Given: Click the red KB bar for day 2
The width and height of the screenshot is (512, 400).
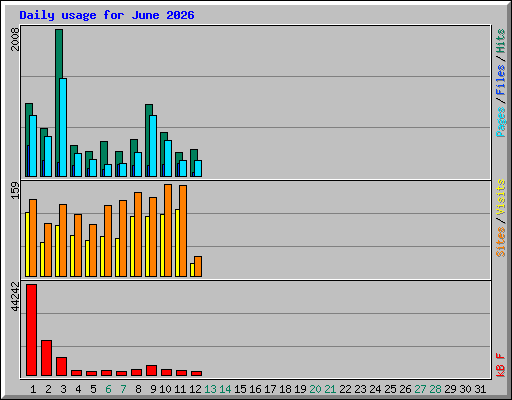Looking at the screenshot, I should pos(46,358).
